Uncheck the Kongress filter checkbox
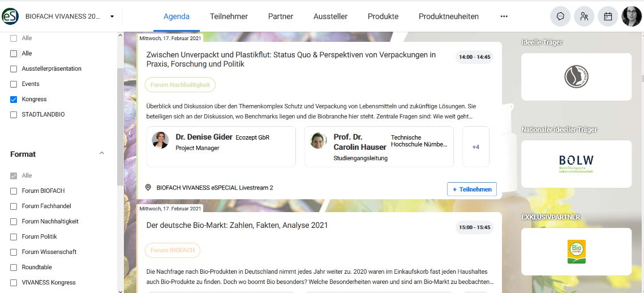This screenshot has height=293, width=644. click(14, 100)
